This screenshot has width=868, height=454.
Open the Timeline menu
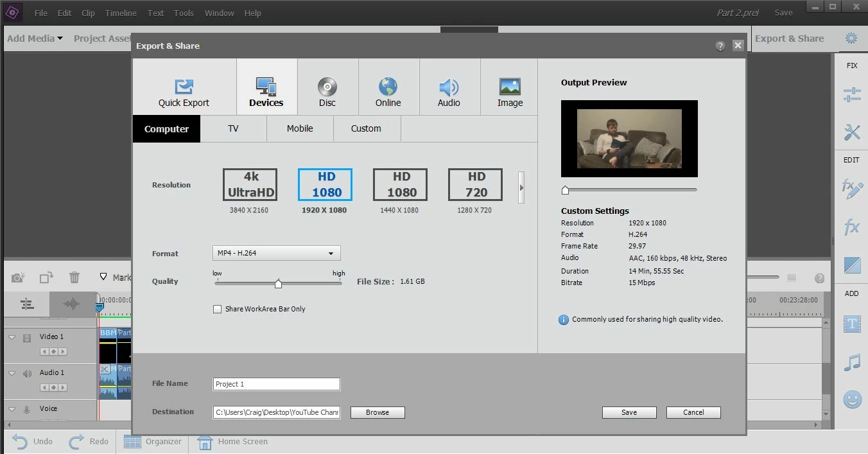(121, 13)
